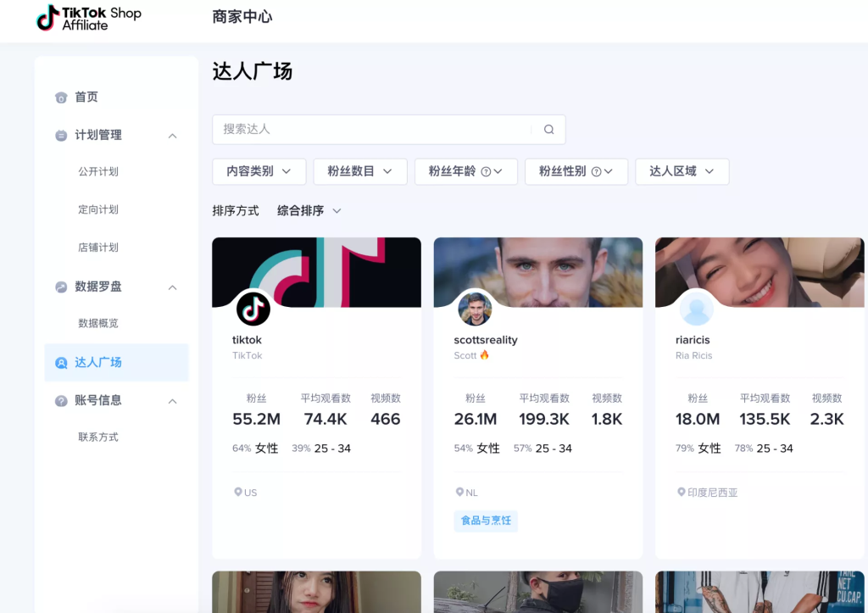Open the tiktok creator name link

(x=247, y=340)
